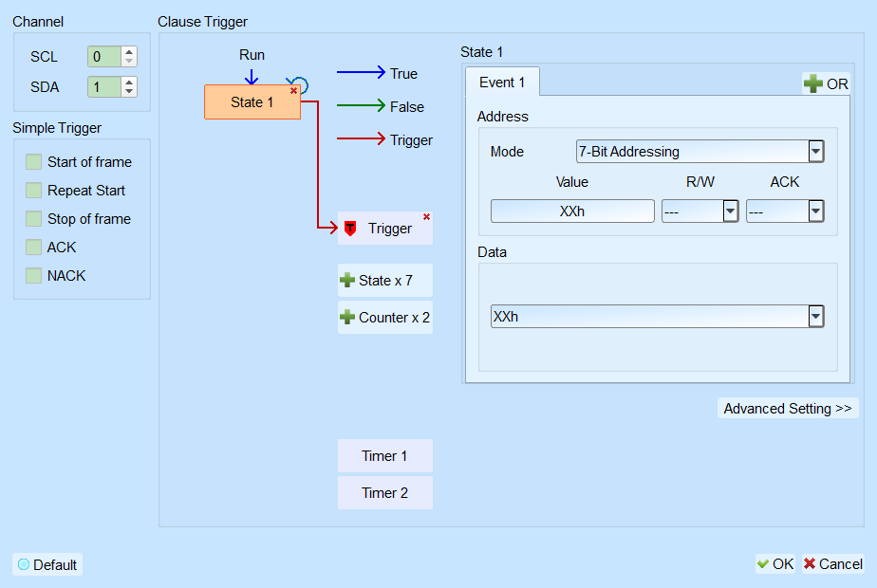Increment the SCL channel value

[129, 52]
